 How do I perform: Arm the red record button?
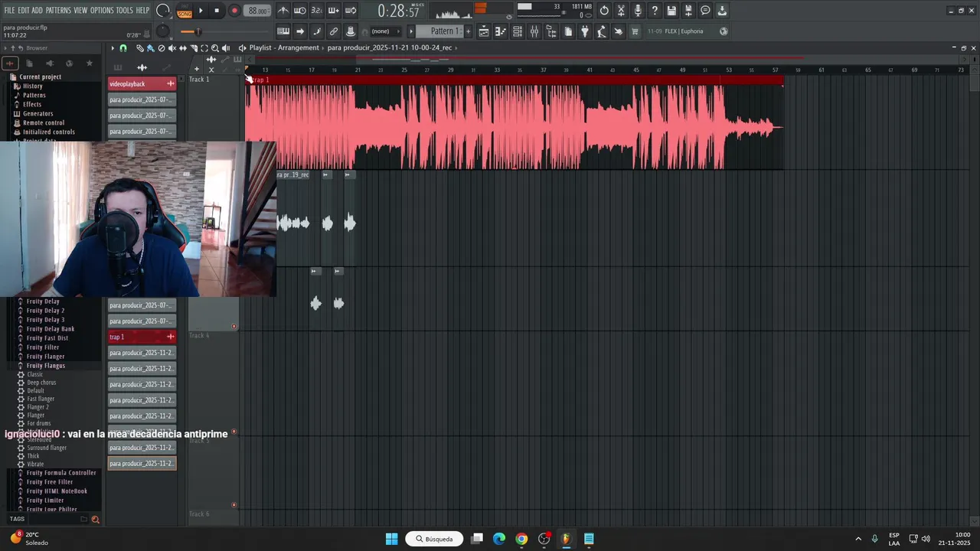pos(234,11)
